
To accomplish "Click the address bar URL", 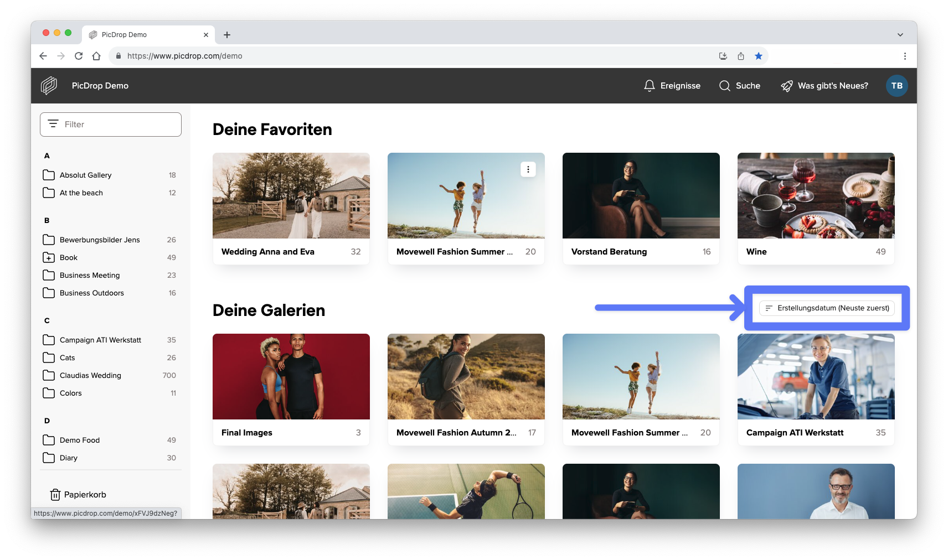I will [x=184, y=56].
